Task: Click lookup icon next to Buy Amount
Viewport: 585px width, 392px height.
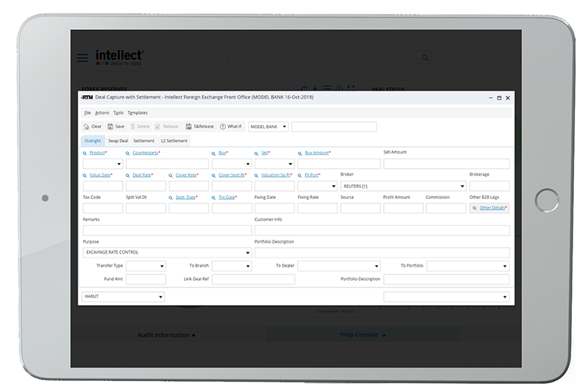Action: click(x=300, y=154)
